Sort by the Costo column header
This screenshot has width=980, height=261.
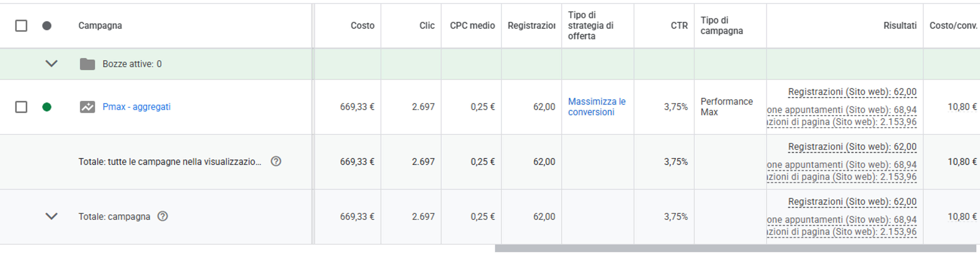[362, 25]
